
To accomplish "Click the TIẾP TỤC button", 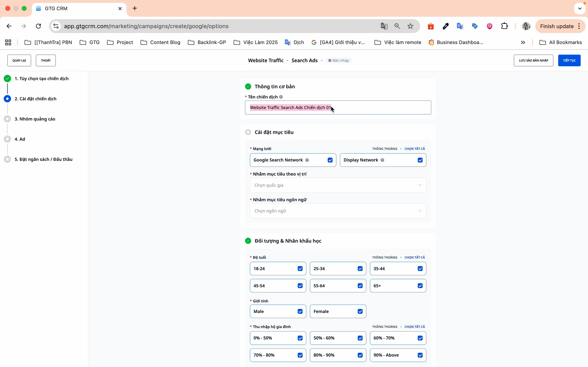I will (569, 60).
